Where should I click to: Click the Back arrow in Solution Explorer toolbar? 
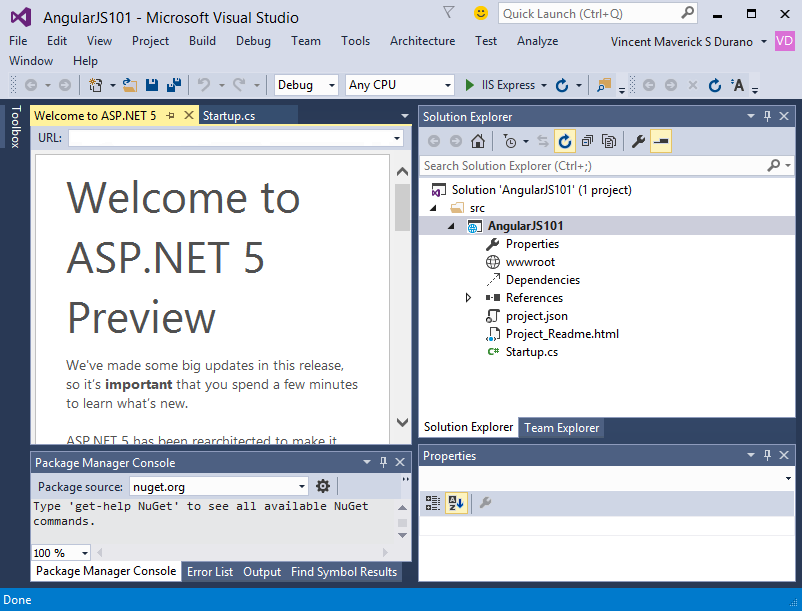(x=434, y=141)
